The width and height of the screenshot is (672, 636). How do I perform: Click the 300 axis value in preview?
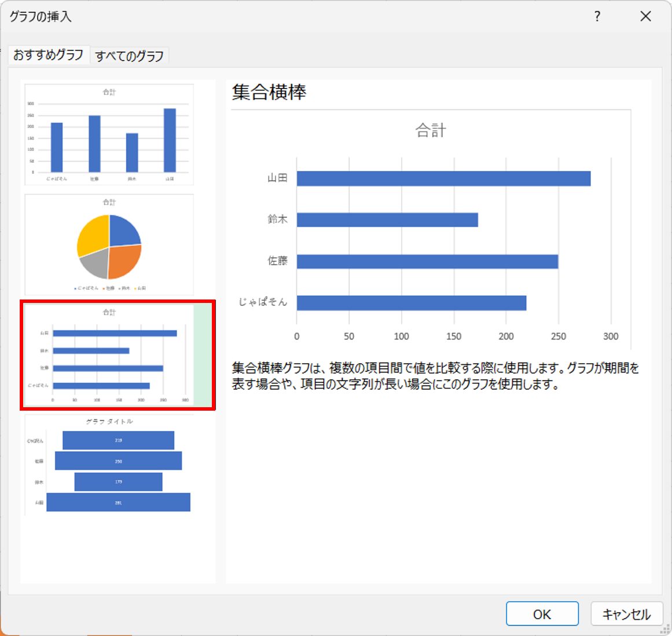pos(611,336)
